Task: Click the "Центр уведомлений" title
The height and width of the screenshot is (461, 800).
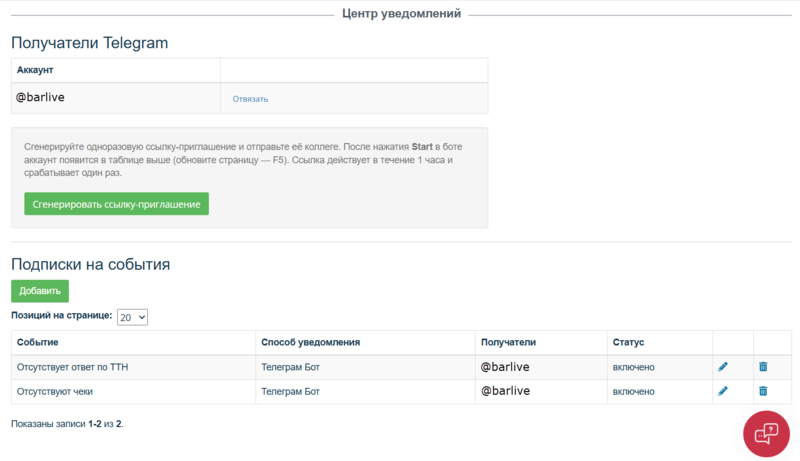Action: 401,14
